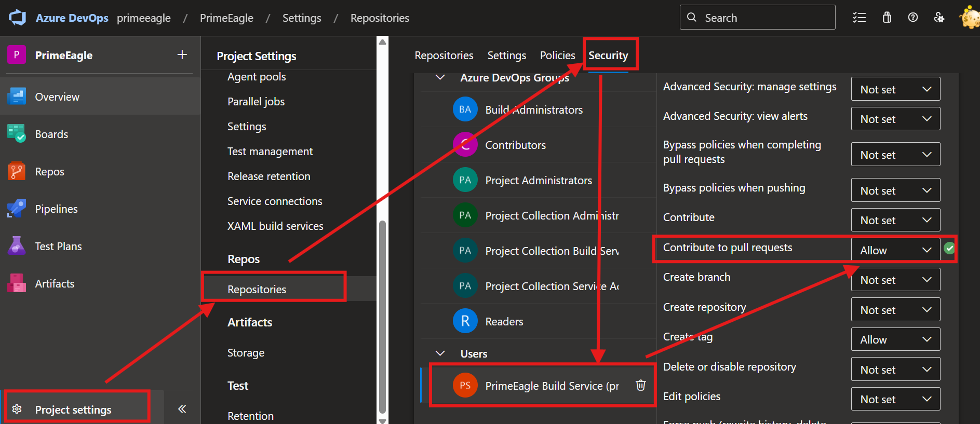Open the marketplace shopping bag icon
This screenshot has height=424, width=980.
887,18
